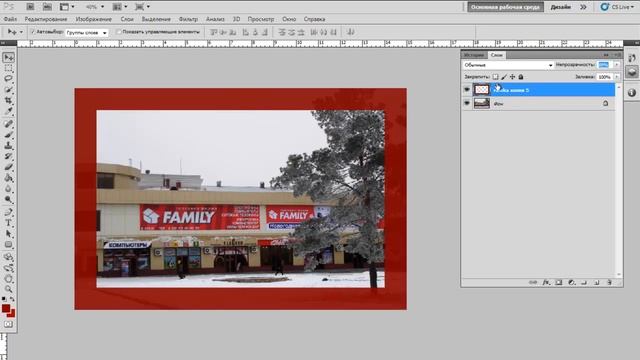640x360 pixels.
Task: Select the Lasso tool
Action: [x=9, y=78]
